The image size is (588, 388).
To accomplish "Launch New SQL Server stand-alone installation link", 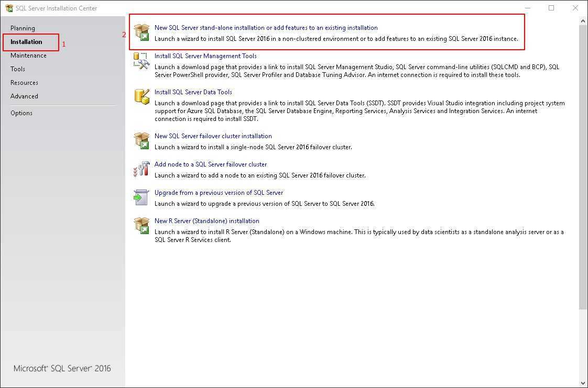I will [266, 28].
